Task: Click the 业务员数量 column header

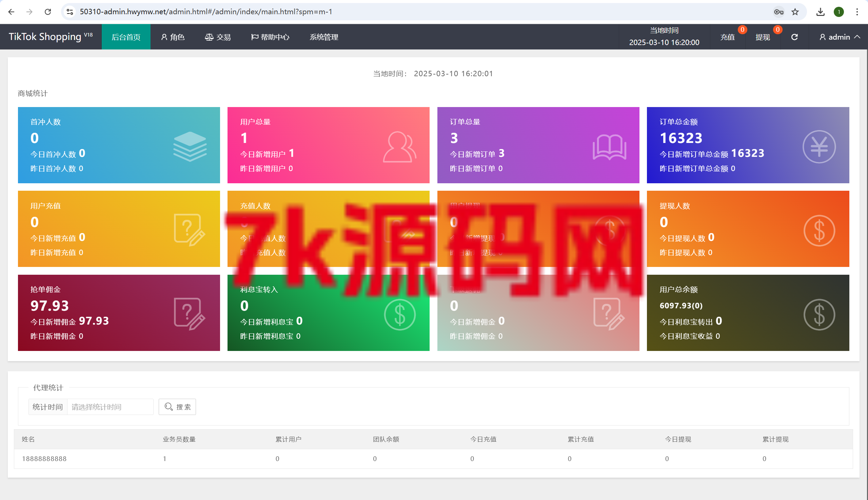Action: 179,439
